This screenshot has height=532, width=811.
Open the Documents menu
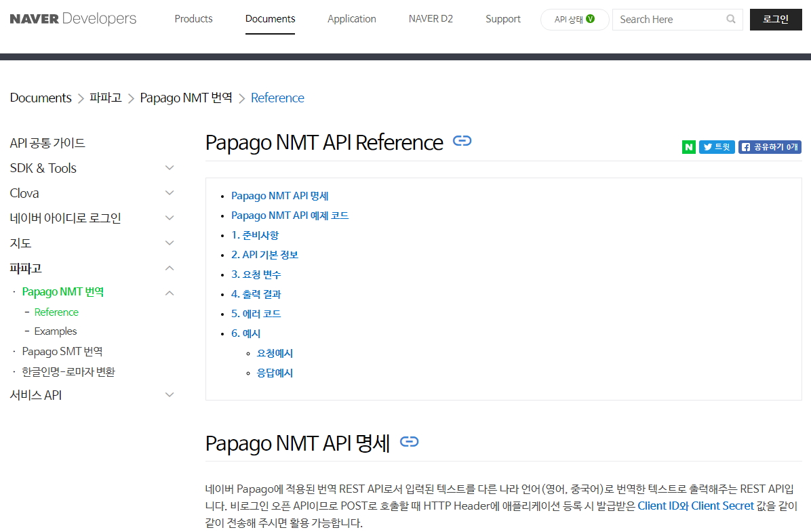pyautogui.click(x=270, y=19)
